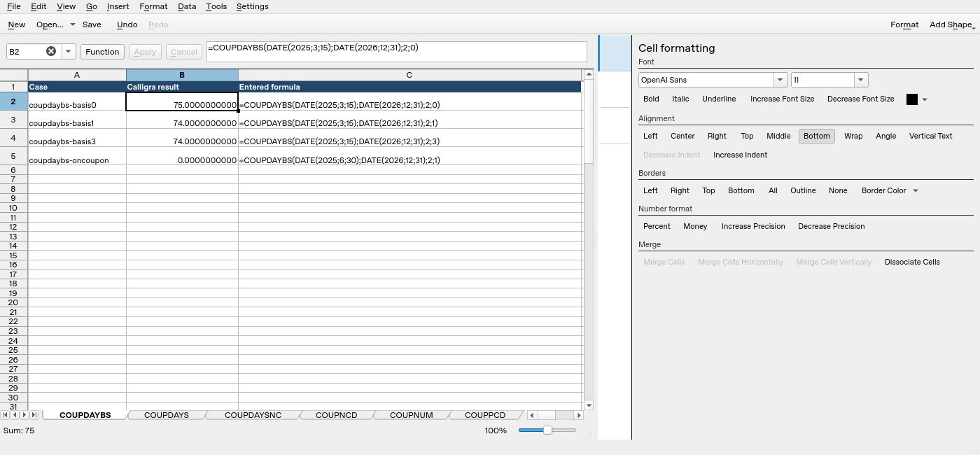Click the Function button
Screen dimensions: 980x455
[x=102, y=52]
